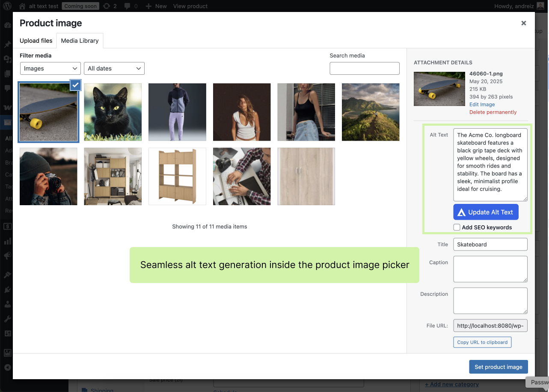Open the All dates filter dropdown

114,68
